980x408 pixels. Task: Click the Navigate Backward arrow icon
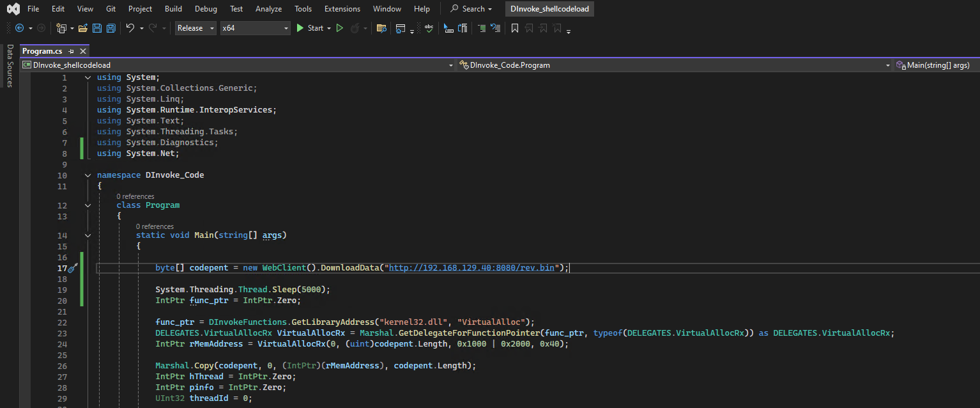coord(19,28)
